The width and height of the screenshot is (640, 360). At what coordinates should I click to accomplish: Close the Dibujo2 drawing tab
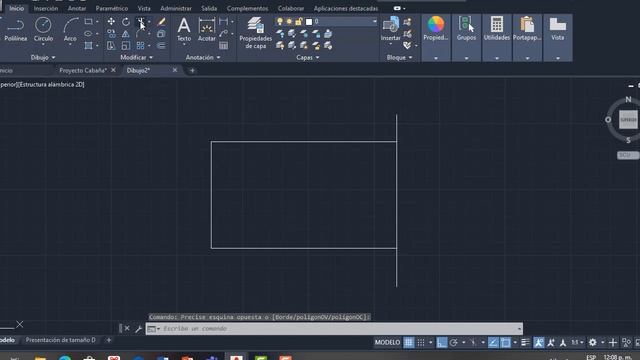coord(175,70)
